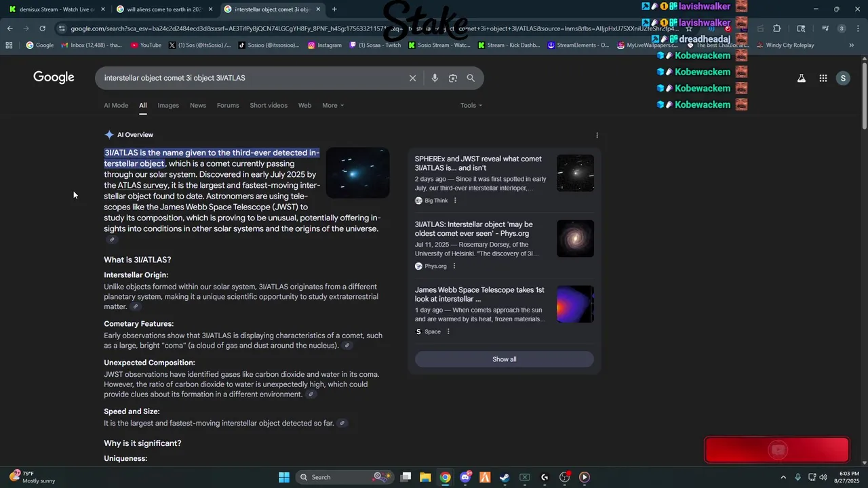Close the demisux Stream browser tab
Screen dimensions: 868x488
(x=102, y=9)
